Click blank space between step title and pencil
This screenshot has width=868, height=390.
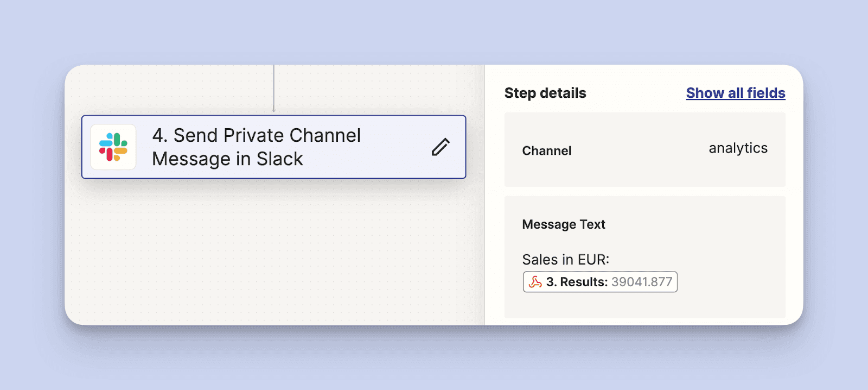point(396,147)
